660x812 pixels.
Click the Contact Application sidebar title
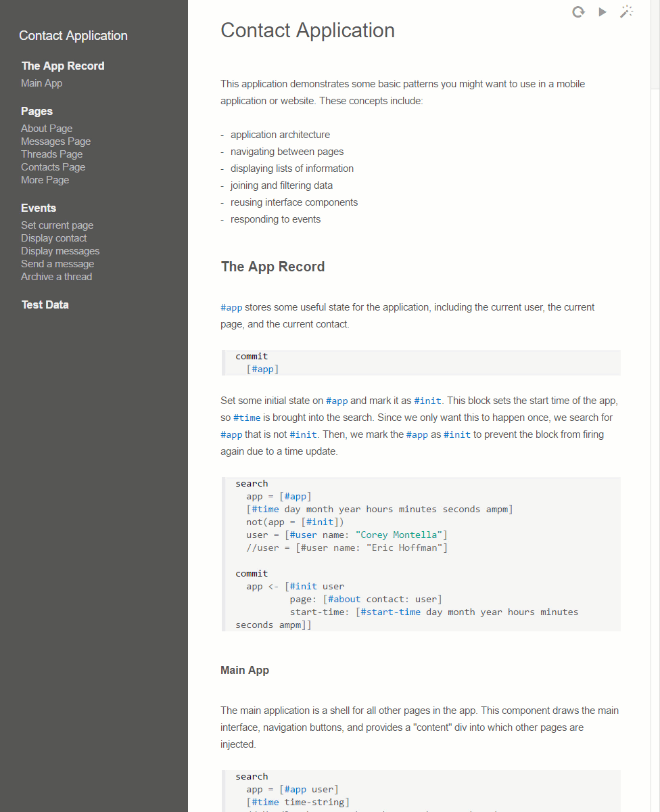click(x=73, y=36)
